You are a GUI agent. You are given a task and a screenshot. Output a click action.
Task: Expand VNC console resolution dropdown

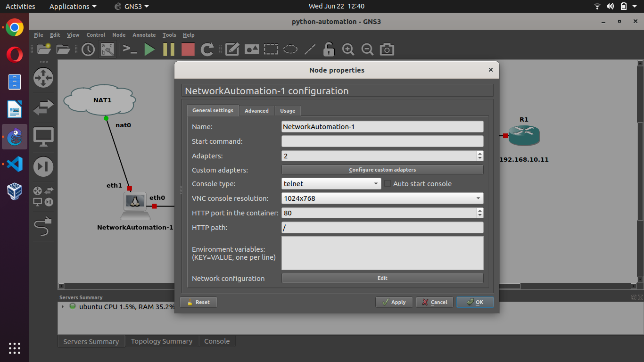382,198
